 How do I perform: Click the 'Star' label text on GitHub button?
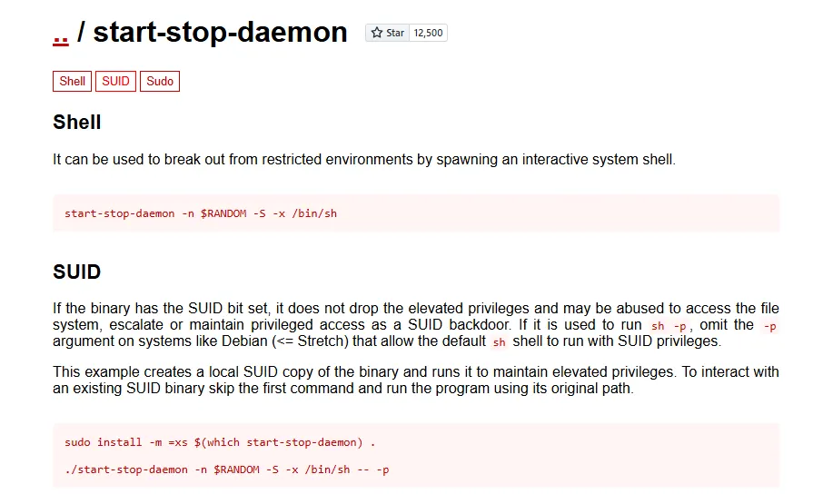coord(395,33)
